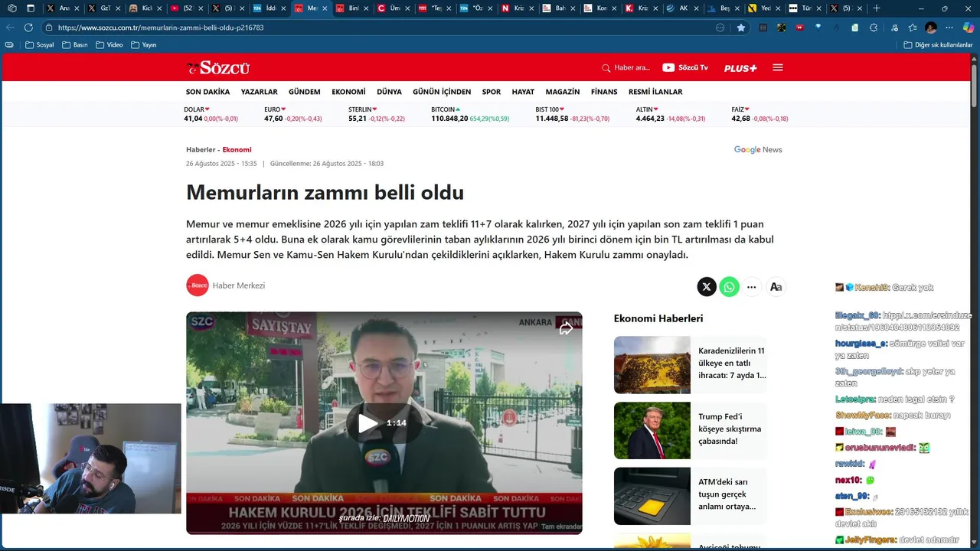The image size is (980, 551).
Task: Open GÜNÜN İÇİNDEN section
Action: pos(442,92)
